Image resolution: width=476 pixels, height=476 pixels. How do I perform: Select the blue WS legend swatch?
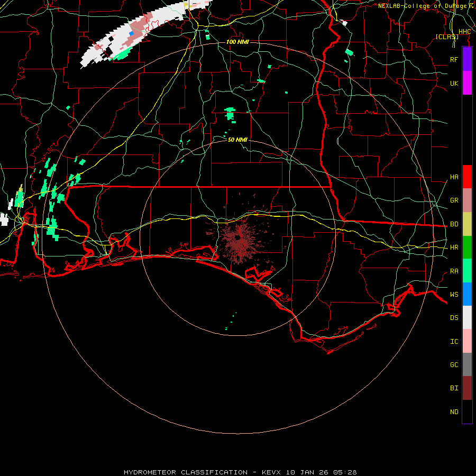coord(467,294)
